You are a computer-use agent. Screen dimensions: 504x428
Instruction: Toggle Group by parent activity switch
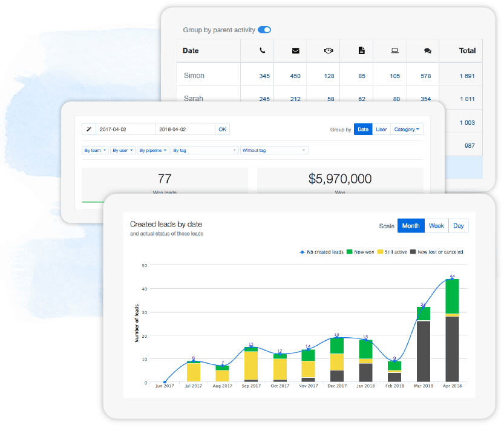point(264,30)
